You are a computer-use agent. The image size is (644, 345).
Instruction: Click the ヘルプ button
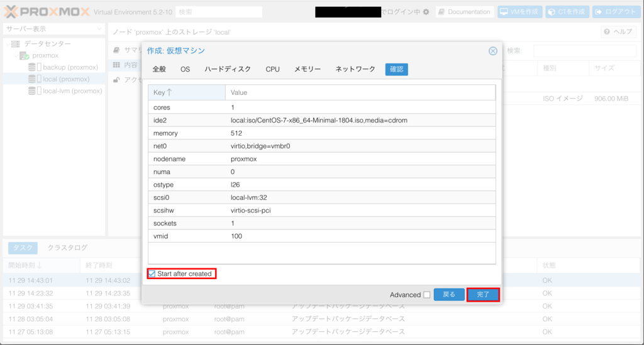(618, 31)
